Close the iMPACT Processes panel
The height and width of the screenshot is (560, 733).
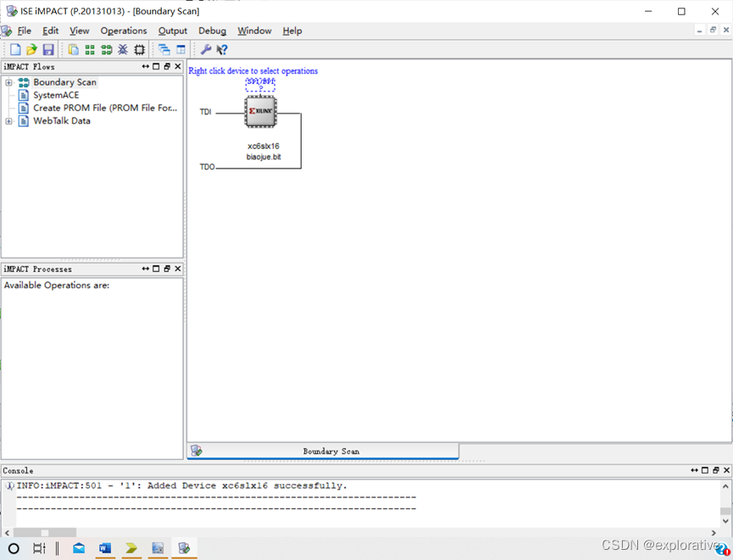[x=178, y=269]
